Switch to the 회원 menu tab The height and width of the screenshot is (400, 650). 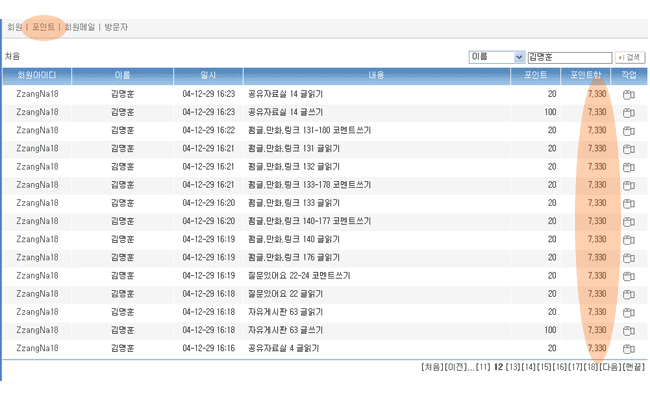click(15, 27)
